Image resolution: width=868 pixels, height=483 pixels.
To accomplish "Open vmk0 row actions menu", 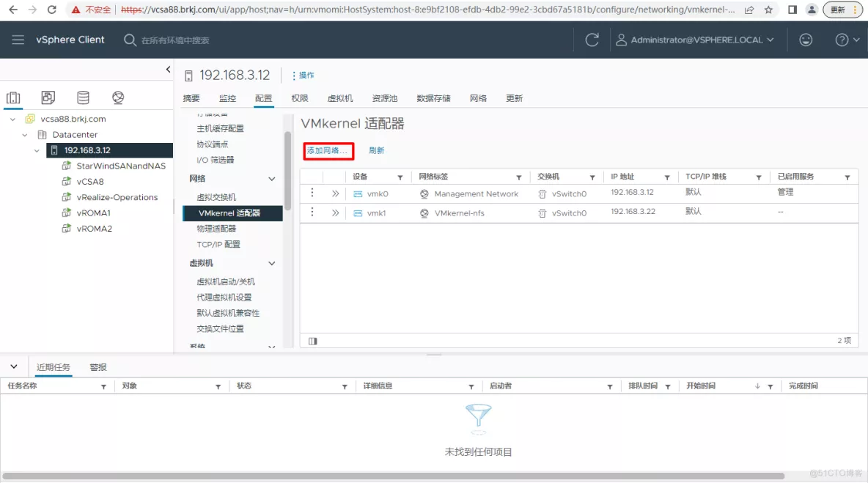I will tap(312, 193).
